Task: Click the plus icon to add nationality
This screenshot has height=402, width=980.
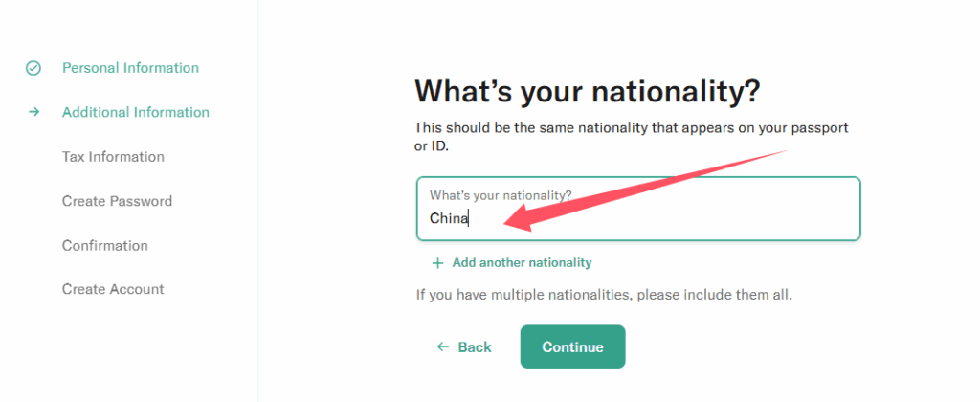Action: click(437, 262)
